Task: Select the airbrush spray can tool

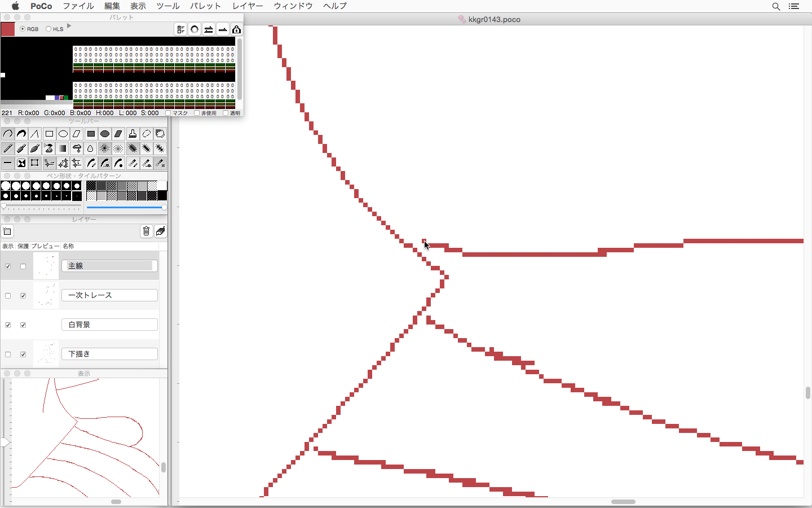Action: (49, 148)
